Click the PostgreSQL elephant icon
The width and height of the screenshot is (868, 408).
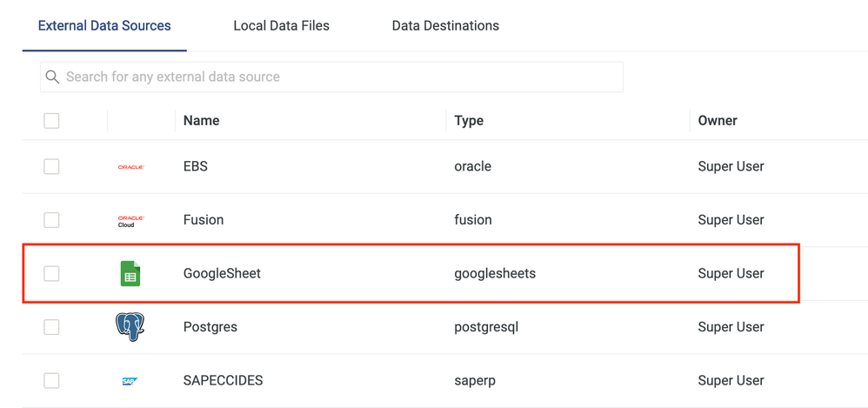click(x=130, y=327)
